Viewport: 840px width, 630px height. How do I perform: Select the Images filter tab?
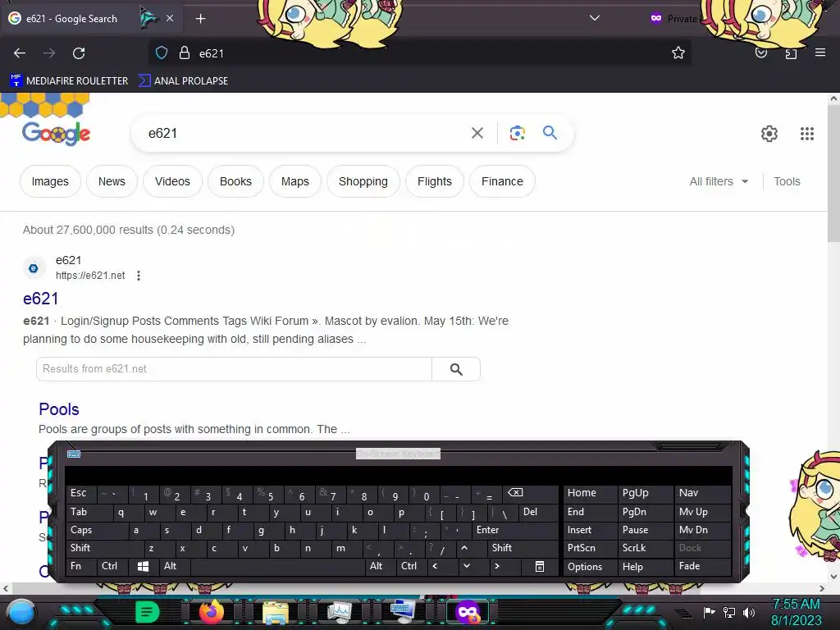tap(50, 181)
